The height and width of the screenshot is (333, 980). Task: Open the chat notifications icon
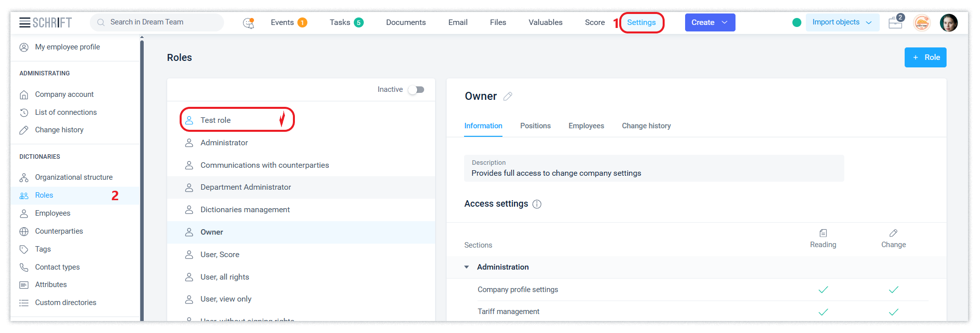(248, 23)
